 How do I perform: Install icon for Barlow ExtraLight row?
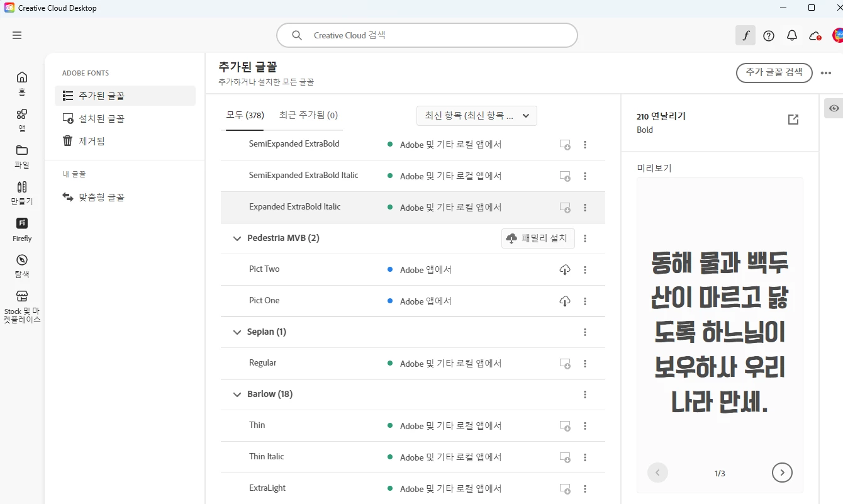565,489
